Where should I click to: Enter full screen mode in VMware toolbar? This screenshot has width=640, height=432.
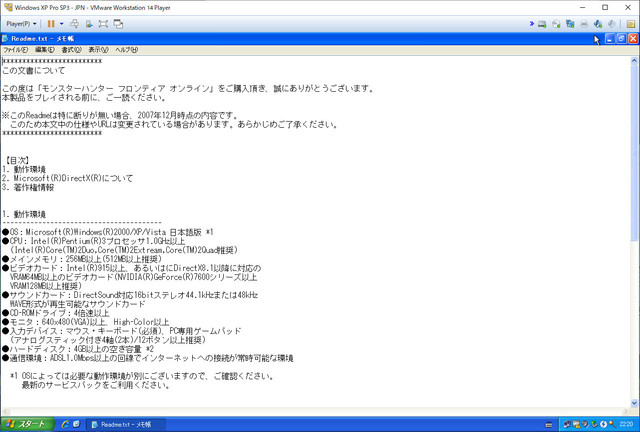pos(103,24)
